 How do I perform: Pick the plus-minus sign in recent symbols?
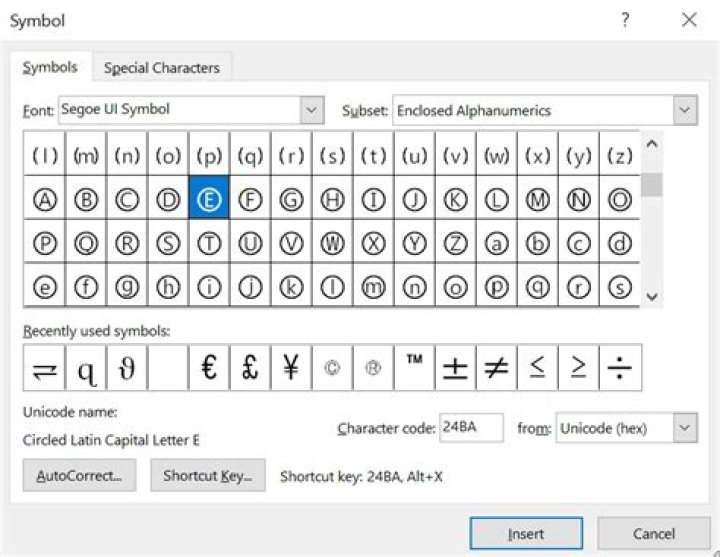click(455, 369)
